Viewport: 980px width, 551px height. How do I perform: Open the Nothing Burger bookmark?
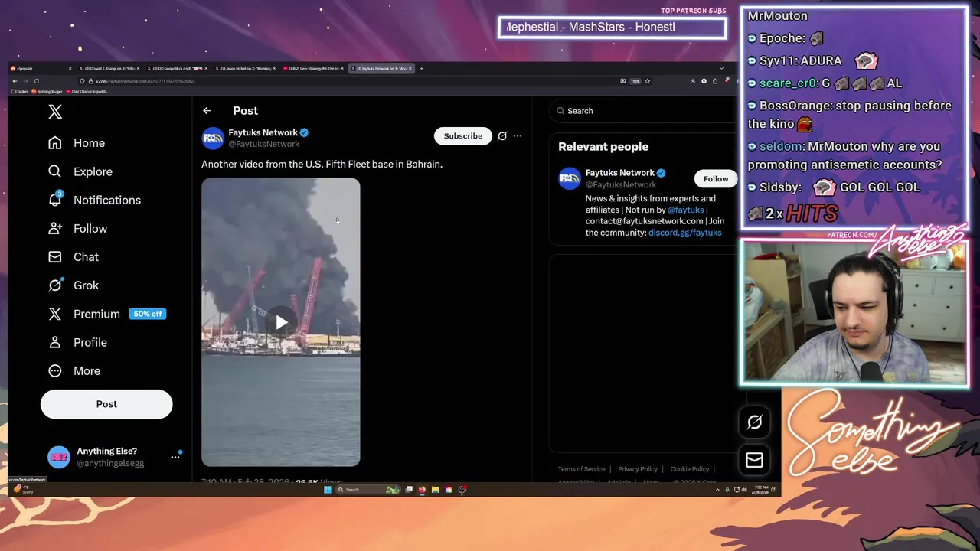tap(47, 91)
